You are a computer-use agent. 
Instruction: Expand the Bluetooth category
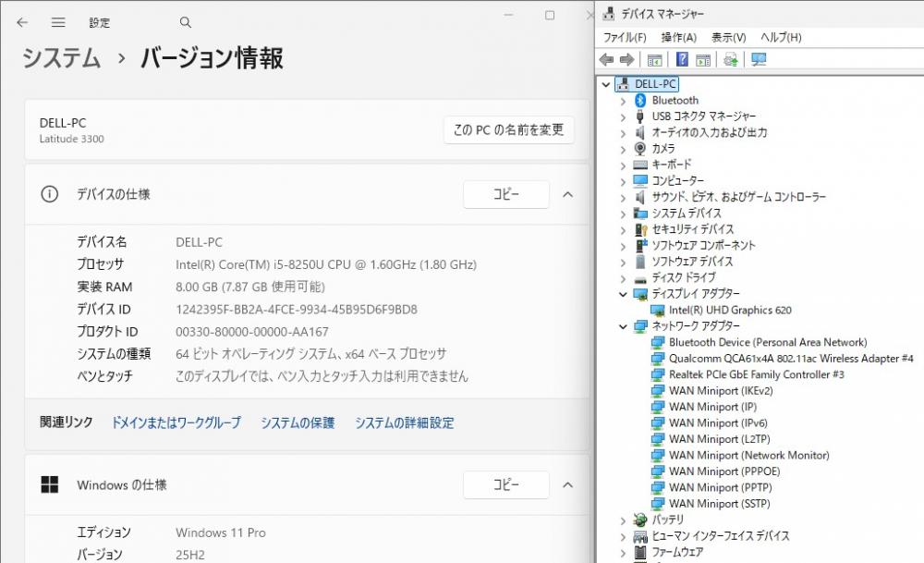[623, 101]
